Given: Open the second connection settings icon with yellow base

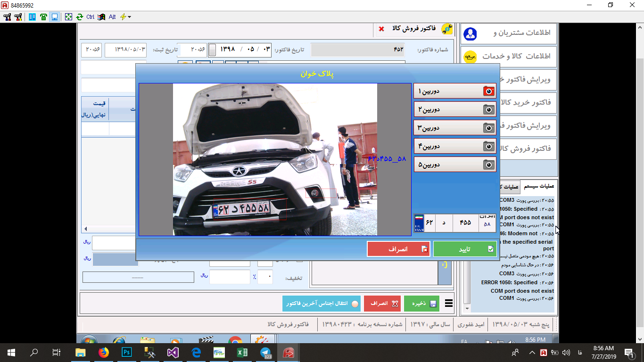Looking at the screenshot, I should coord(18,17).
